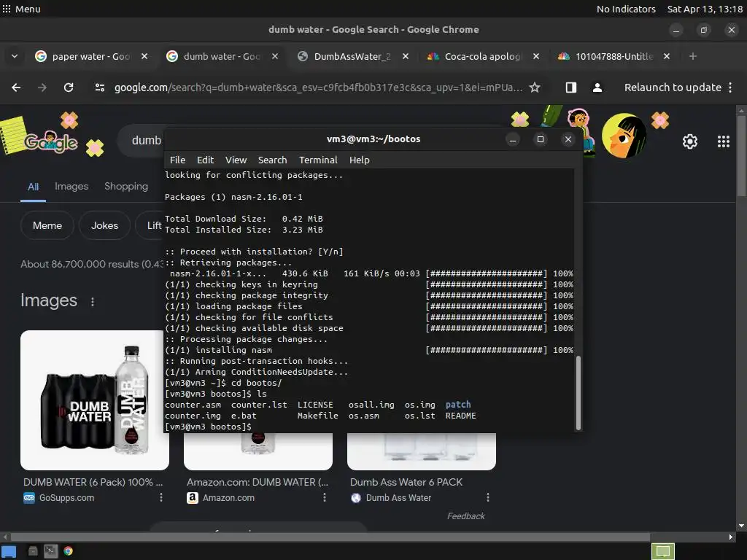Open the Chrome icon in taskbar
This screenshot has width=747, height=560.
tap(68, 551)
